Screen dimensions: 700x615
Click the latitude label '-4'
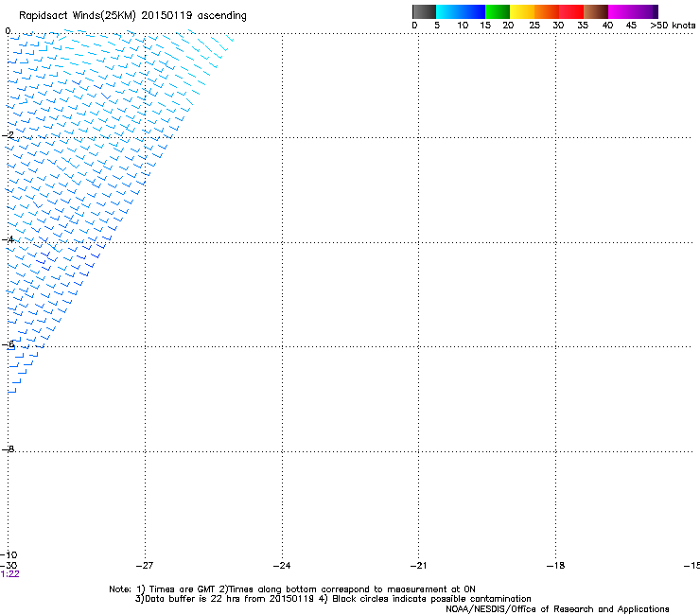click(9, 239)
